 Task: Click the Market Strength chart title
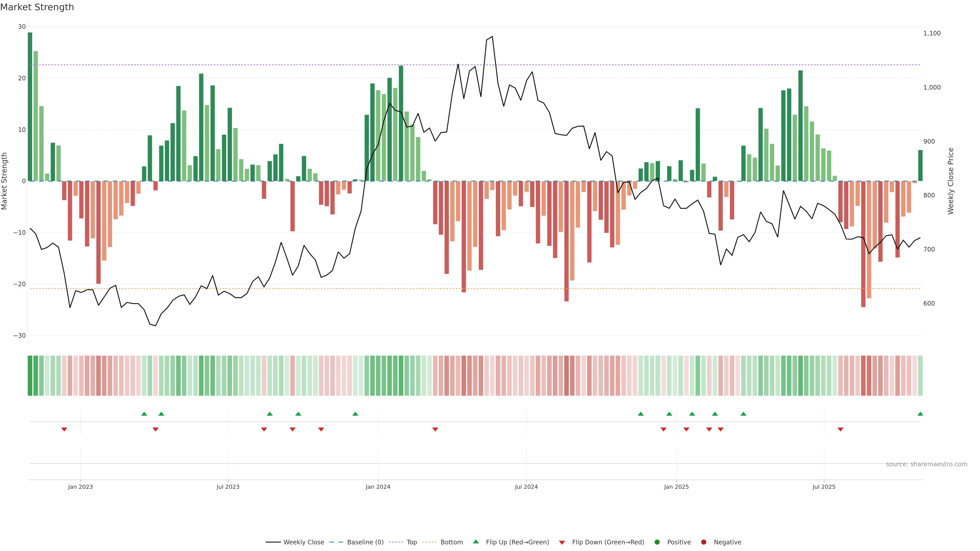[x=37, y=7]
